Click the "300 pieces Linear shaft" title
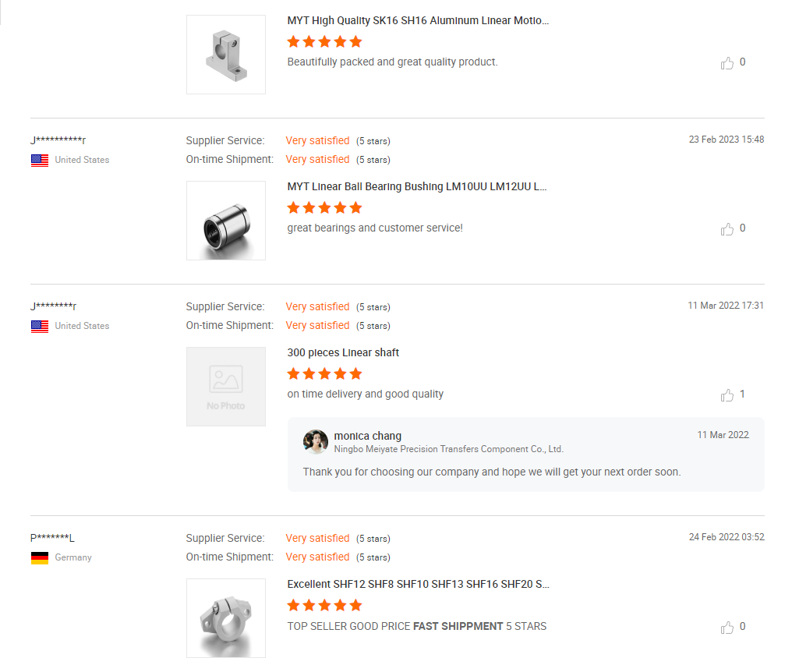Viewport: 799px width, 672px height. [343, 353]
